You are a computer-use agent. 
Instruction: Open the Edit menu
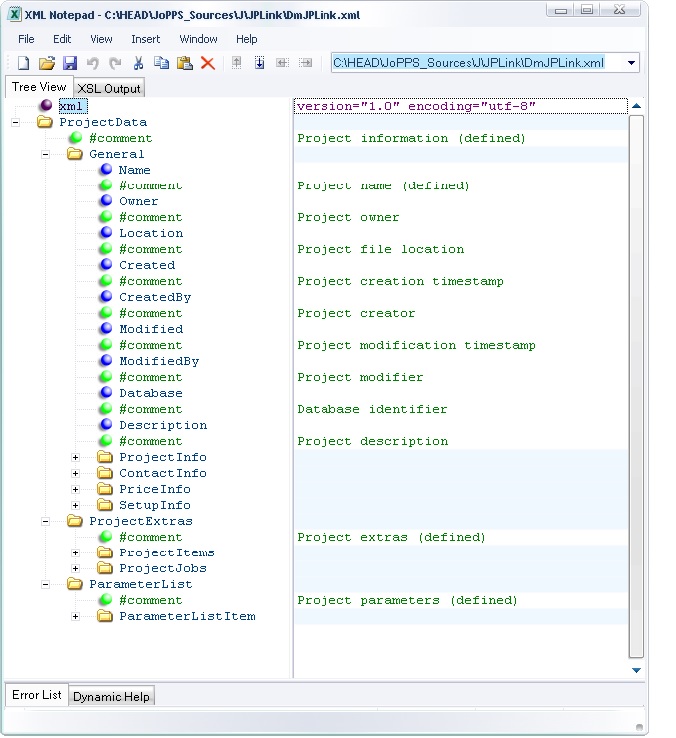tap(62, 39)
